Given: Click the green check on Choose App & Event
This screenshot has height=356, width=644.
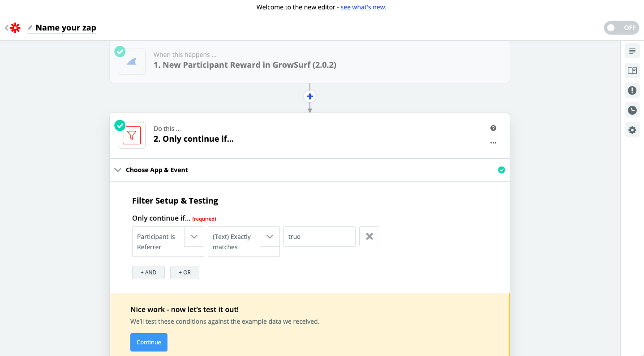Looking at the screenshot, I should (502, 170).
